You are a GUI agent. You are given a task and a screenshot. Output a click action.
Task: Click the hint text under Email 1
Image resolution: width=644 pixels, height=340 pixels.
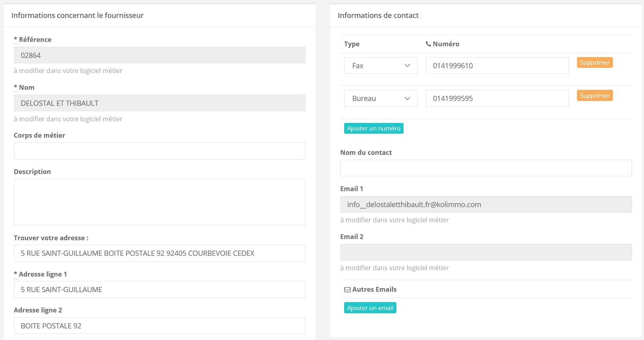pos(394,220)
